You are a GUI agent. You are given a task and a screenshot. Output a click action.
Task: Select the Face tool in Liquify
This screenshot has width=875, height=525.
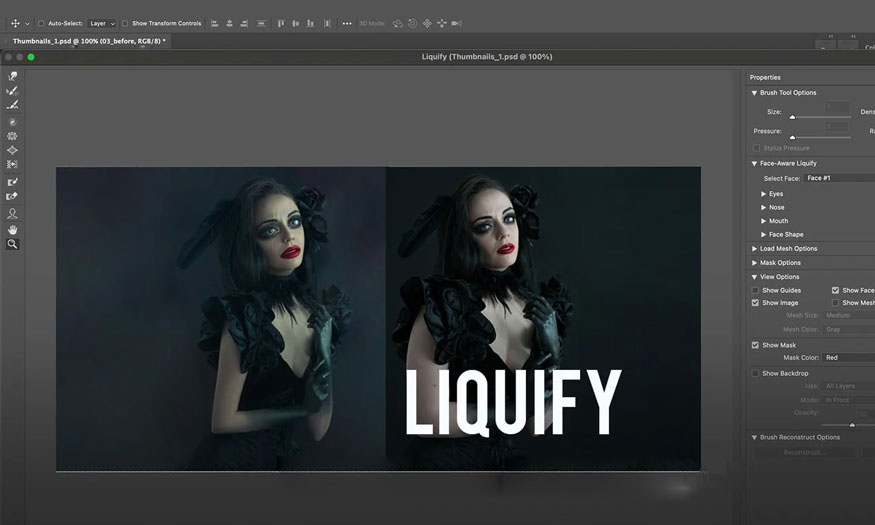12,213
